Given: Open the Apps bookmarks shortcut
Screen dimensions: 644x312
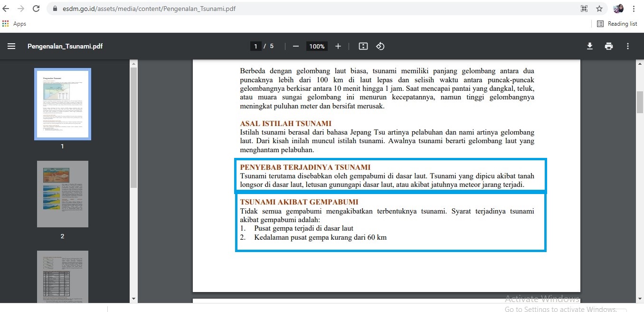Looking at the screenshot, I should (14, 24).
